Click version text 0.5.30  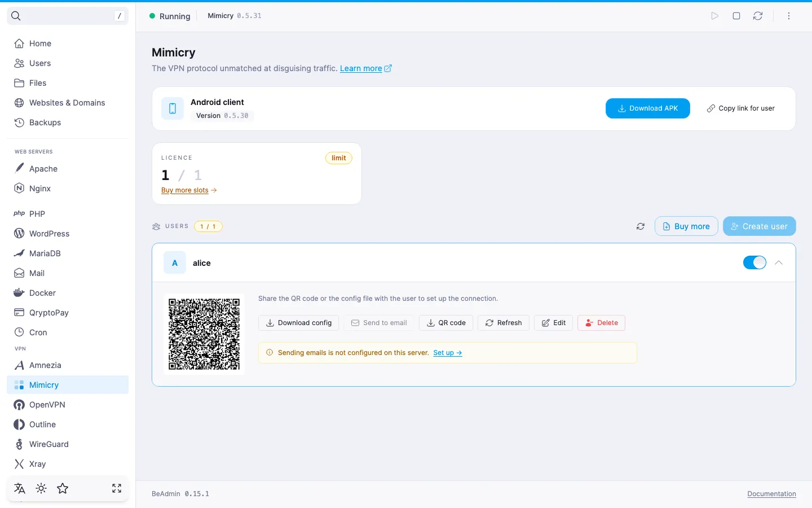236,116
